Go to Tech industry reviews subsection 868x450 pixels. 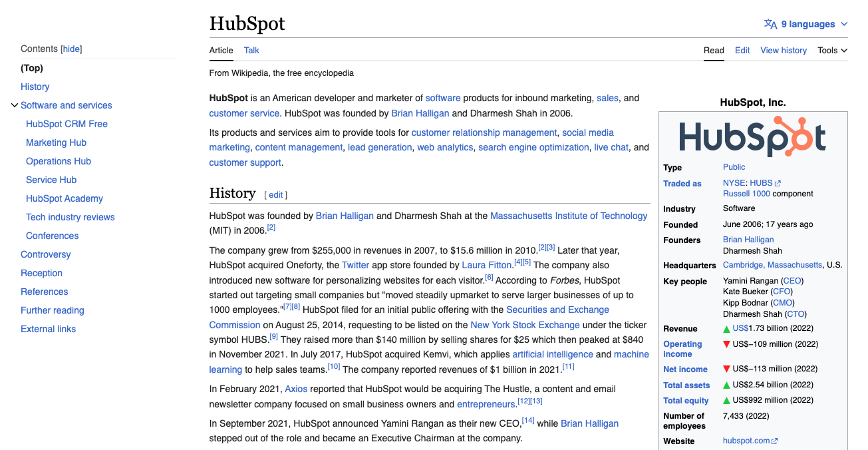coord(71,217)
